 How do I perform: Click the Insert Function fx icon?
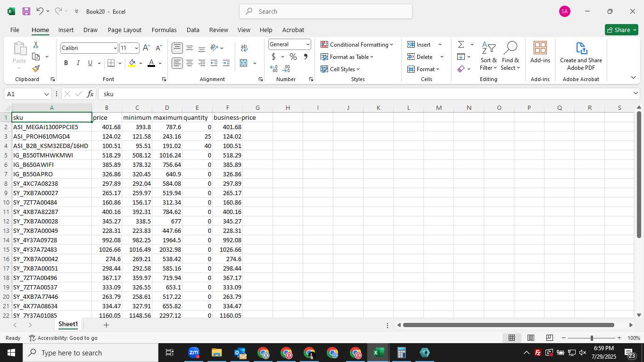pos(91,94)
